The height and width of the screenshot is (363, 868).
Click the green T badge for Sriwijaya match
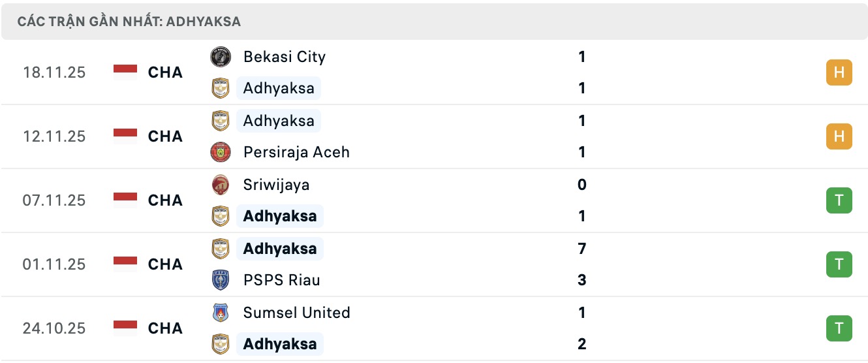coord(839,200)
